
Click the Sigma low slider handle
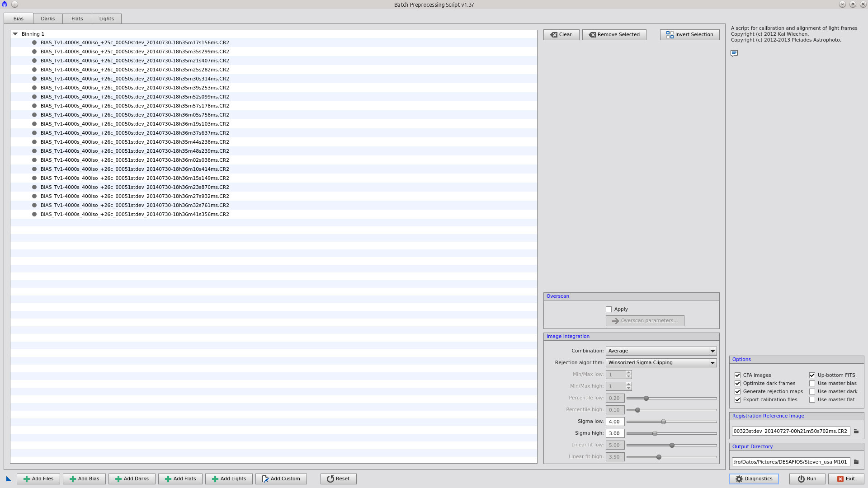coord(663,422)
